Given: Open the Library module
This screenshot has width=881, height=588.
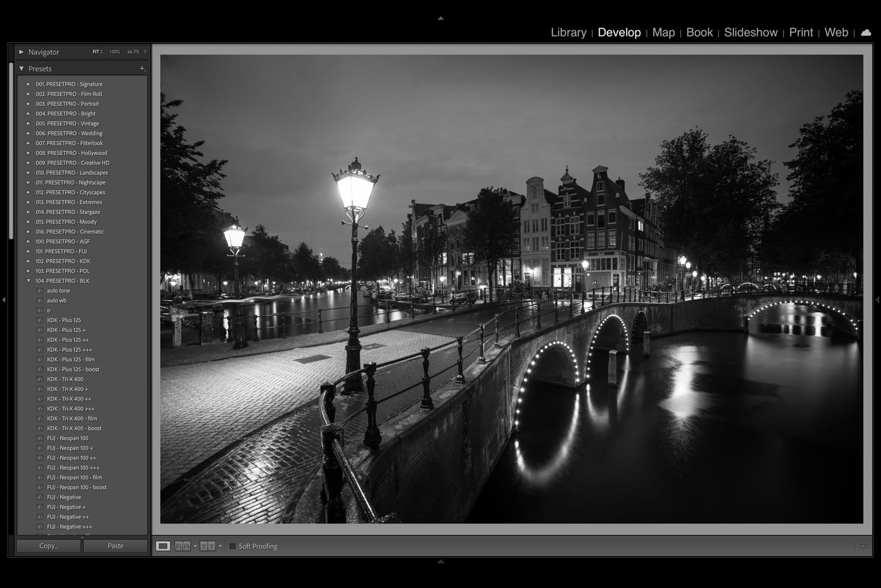Looking at the screenshot, I should coord(569,33).
